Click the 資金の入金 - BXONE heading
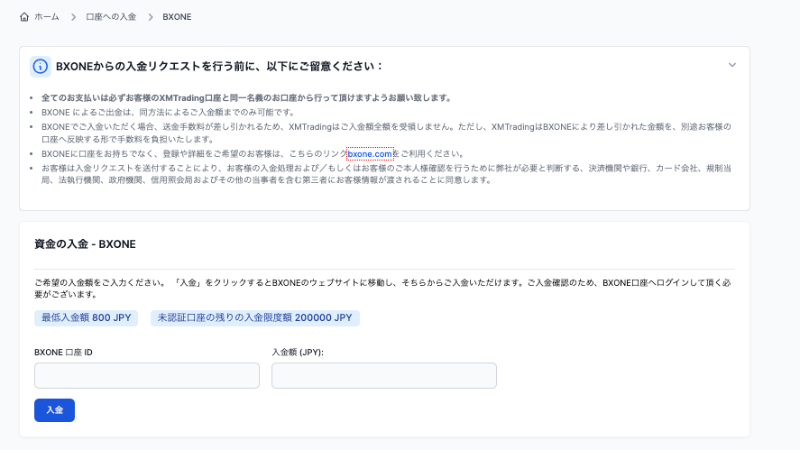The image size is (800, 450). coord(85,244)
